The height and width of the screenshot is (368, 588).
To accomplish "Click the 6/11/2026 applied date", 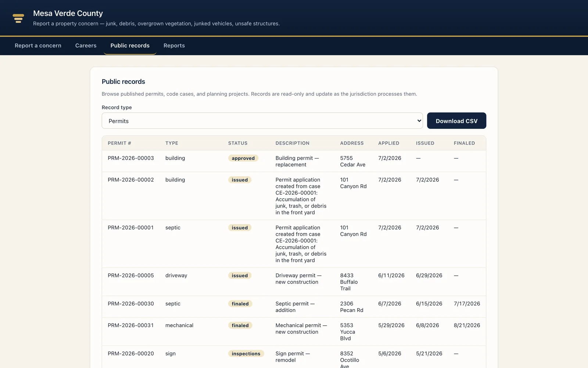I will coord(391,276).
